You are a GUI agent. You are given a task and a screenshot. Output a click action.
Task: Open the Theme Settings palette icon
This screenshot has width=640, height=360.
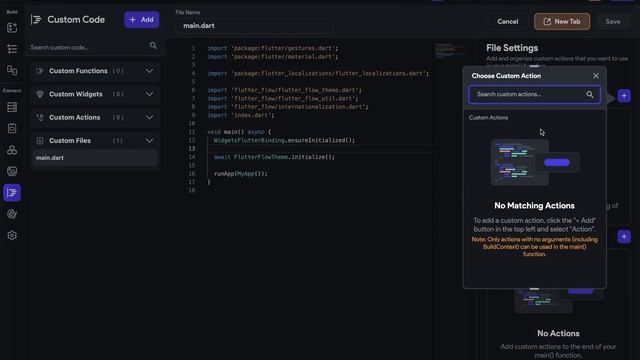12,214
